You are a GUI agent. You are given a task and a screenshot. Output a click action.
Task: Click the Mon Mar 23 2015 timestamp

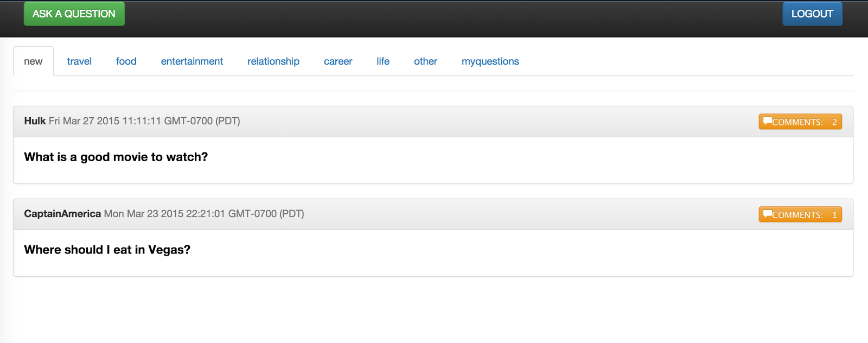(x=204, y=214)
